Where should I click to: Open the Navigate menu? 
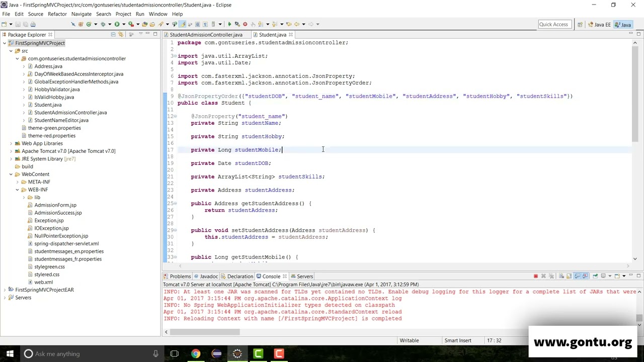81,14
